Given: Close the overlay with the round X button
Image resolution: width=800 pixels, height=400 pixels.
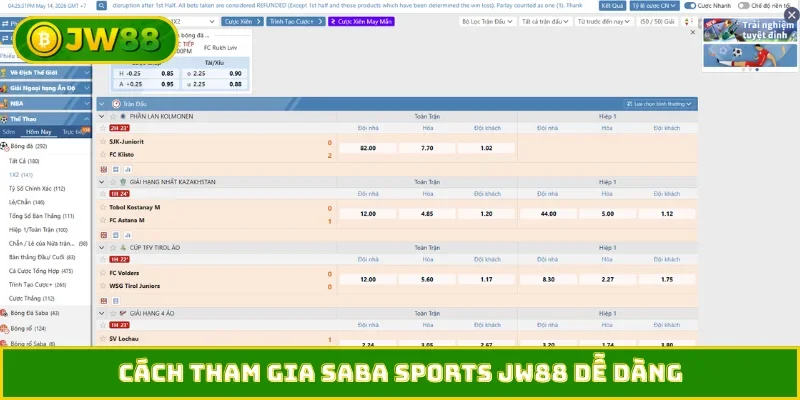Looking at the screenshot, I should point(791,15).
